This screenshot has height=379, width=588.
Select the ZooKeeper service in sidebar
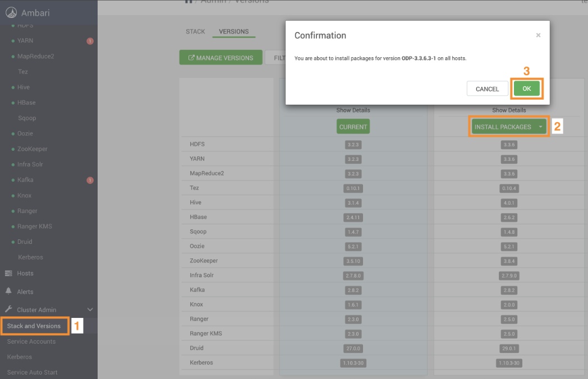click(x=33, y=149)
